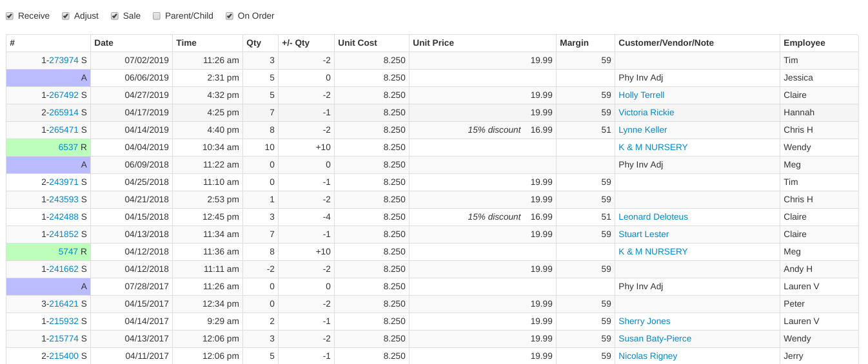Image resolution: width=868 pixels, height=364 pixels.
Task: Open sale transaction 215400
Action: pos(64,356)
